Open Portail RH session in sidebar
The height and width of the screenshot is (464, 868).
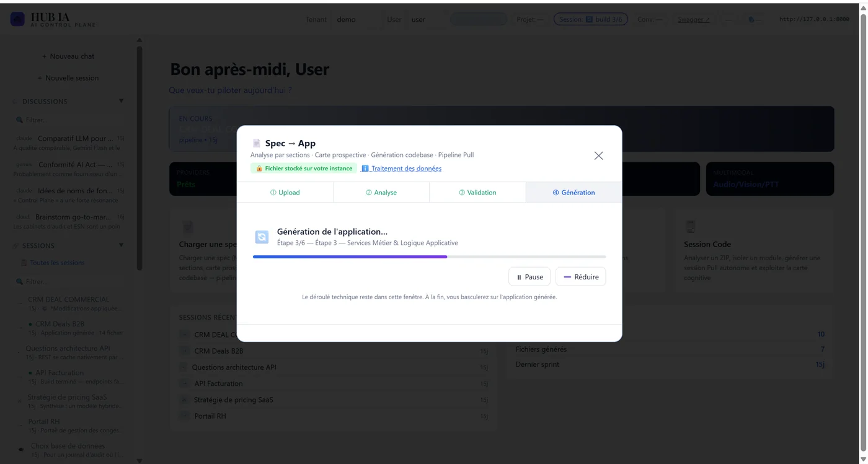coord(69,426)
